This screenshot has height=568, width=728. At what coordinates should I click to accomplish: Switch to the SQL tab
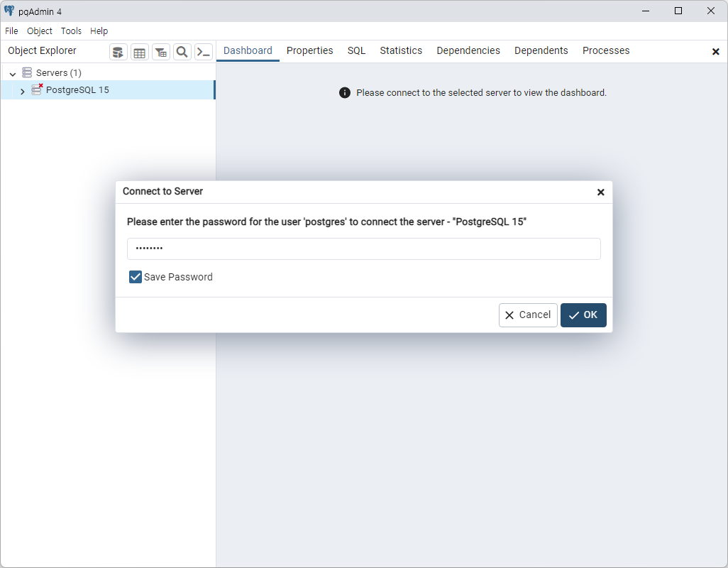356,50
